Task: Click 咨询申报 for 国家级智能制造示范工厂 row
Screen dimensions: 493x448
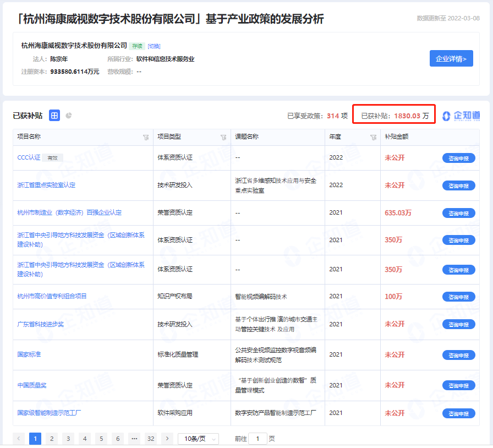Action: coord(458,413)
